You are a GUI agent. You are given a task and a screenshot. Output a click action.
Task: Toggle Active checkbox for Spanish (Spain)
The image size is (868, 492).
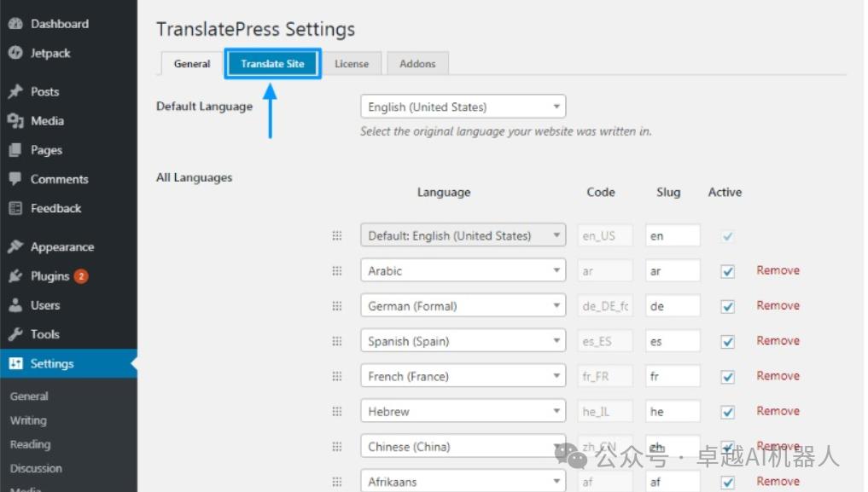pos(727,342)
